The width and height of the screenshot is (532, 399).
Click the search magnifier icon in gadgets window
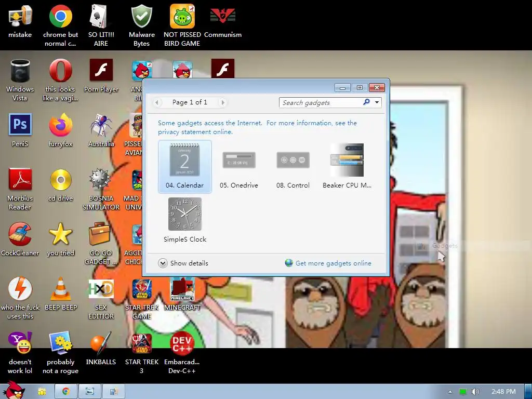(366, 102)
